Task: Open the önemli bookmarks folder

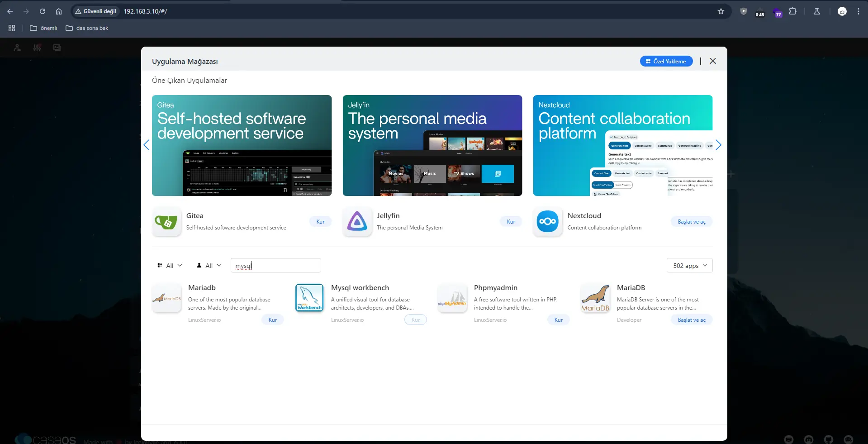Action: 43,28
